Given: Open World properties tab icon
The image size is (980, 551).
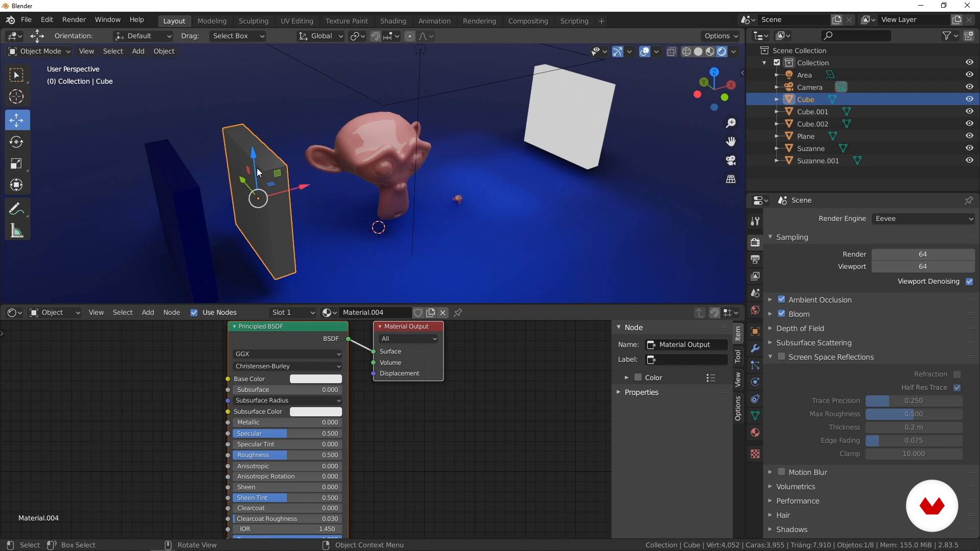Looking at the screenshot, I should pyautogui.click(x=755, y=310).
